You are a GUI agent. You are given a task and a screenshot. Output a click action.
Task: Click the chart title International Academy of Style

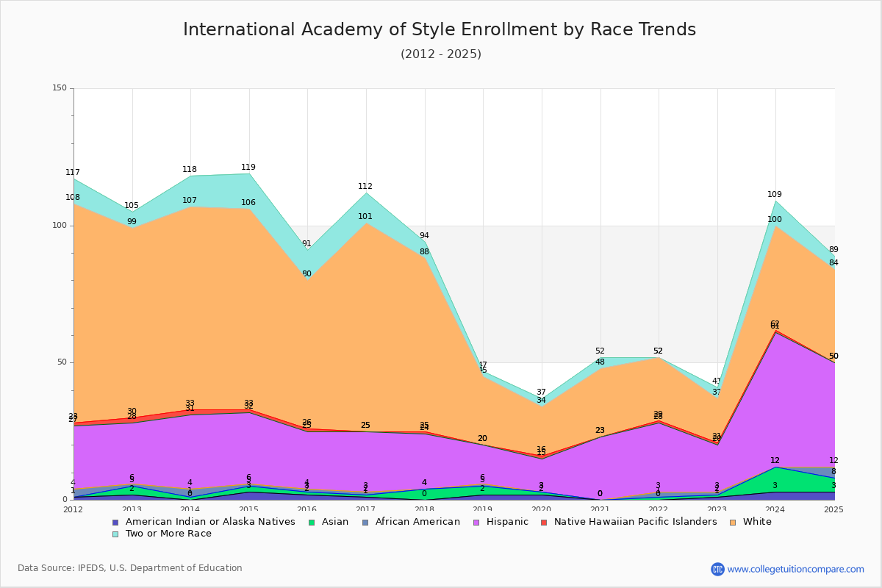pyautogui.click(x=440, y=29)
